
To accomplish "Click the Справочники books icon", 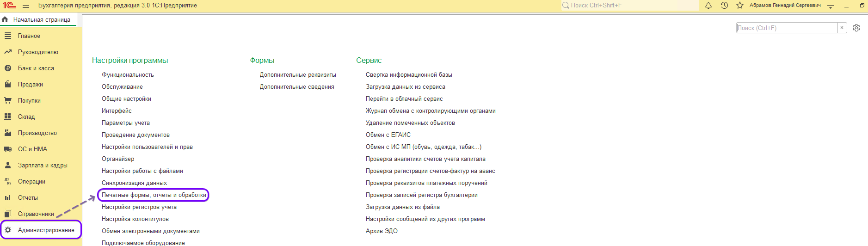I will point(8,214).
